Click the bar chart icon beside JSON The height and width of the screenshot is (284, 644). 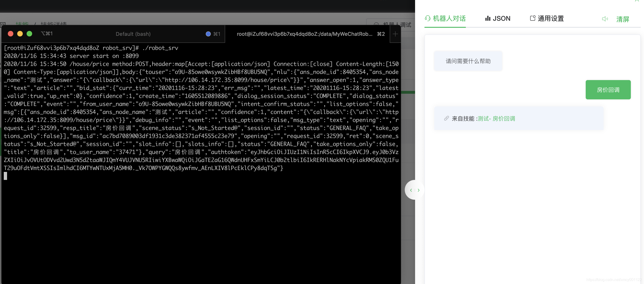[487, 18]
